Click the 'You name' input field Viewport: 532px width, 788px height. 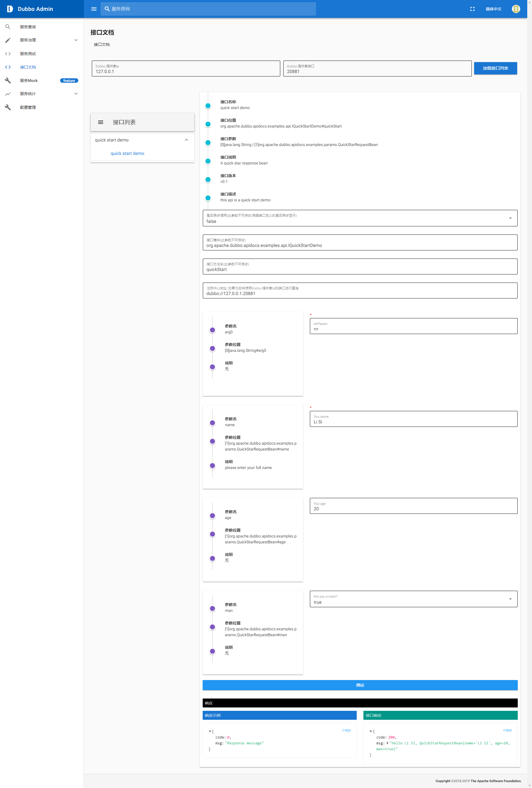click(x=413, y=421)
